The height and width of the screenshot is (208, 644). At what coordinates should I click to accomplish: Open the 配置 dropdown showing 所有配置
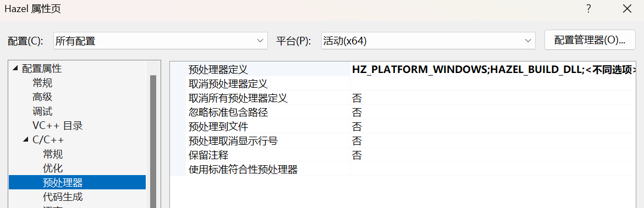point(161,41)
